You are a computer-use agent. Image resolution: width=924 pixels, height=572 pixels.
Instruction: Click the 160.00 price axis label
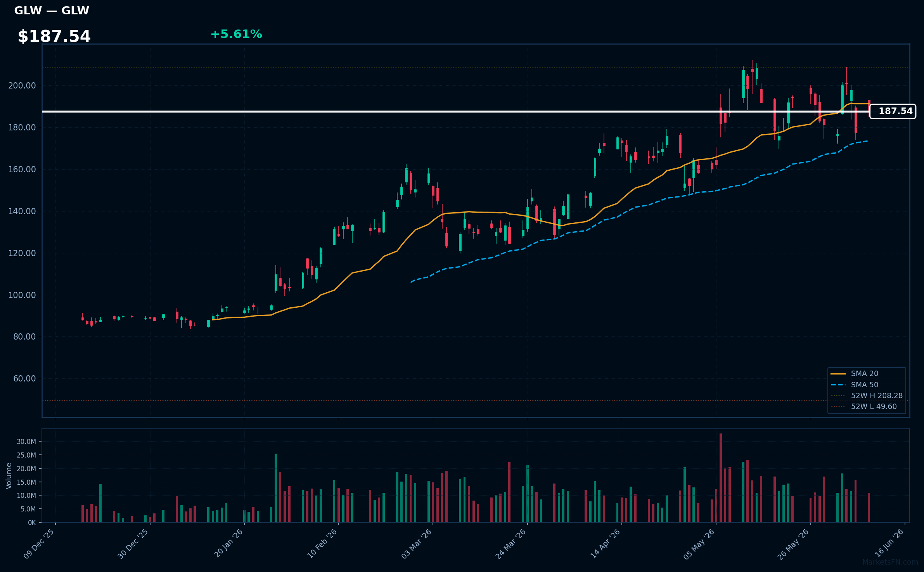[22, 170]
